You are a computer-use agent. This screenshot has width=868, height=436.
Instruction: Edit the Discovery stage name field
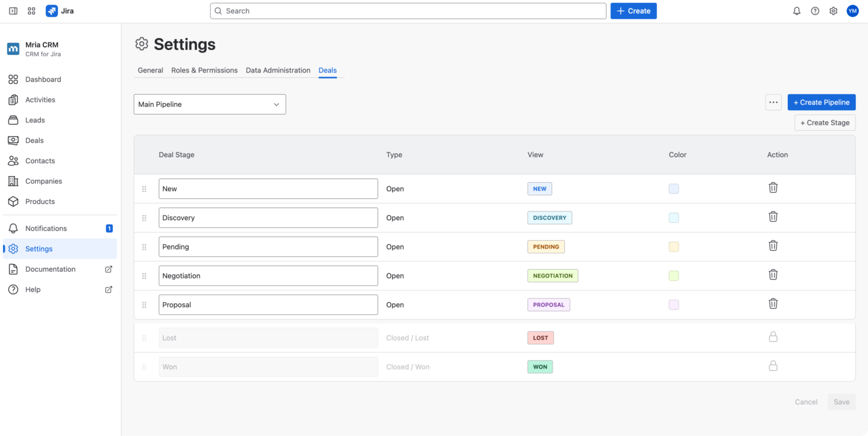click(x=268, y=218)
